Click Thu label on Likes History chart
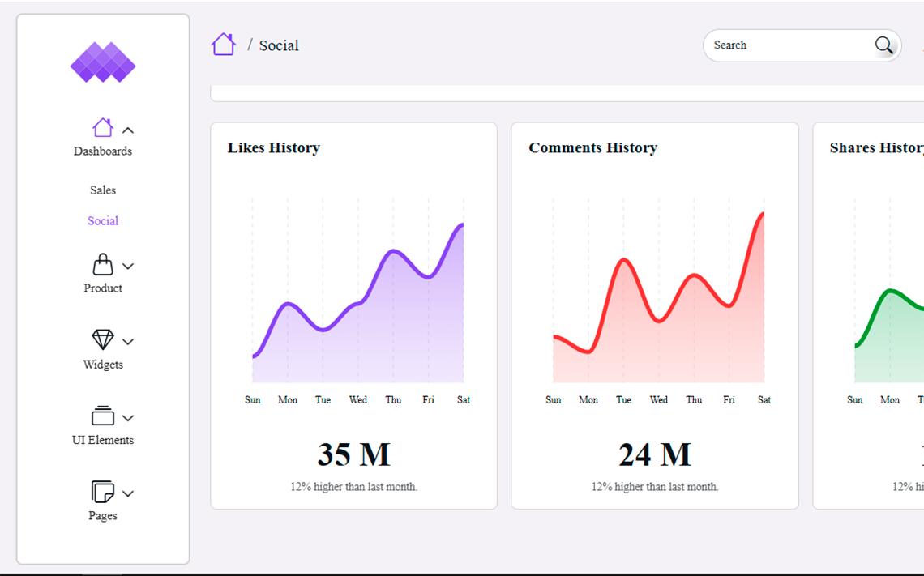 point(393,400)
